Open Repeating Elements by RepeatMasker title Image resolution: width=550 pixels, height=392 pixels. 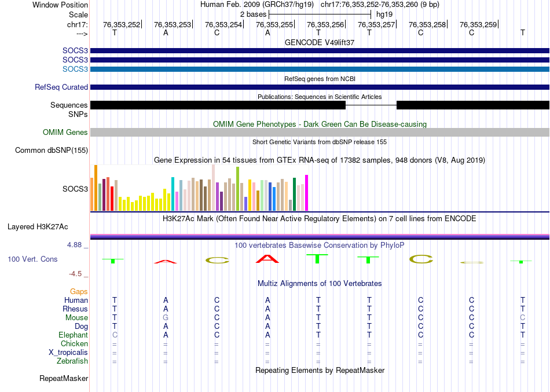click(x=320, y=371)
